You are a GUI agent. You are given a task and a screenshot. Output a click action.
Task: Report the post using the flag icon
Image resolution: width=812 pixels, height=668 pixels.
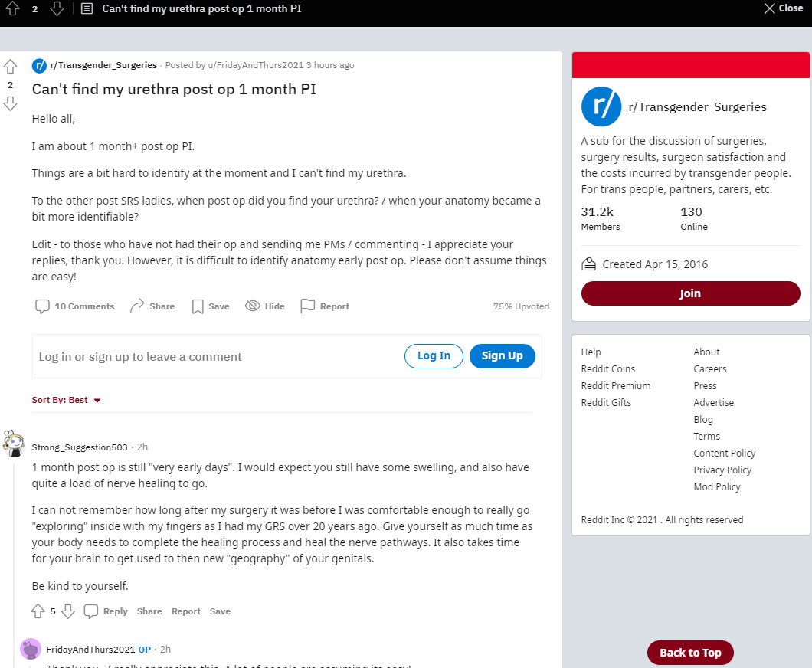[308, 306]
